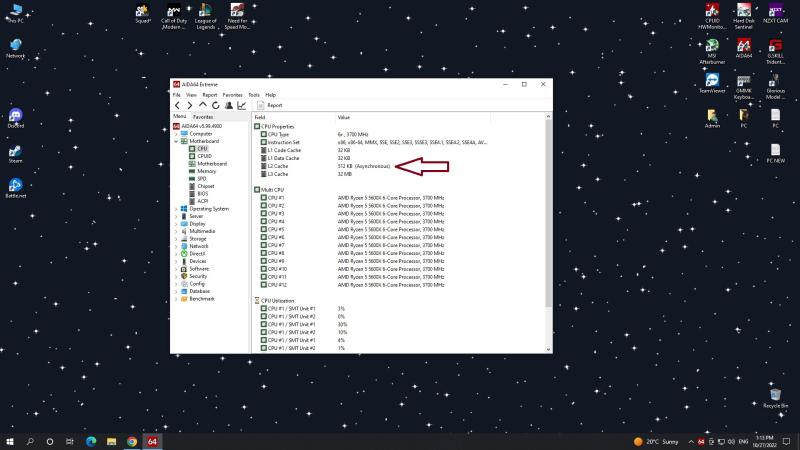Select CPUID under Motherboard

coord(204,156)
